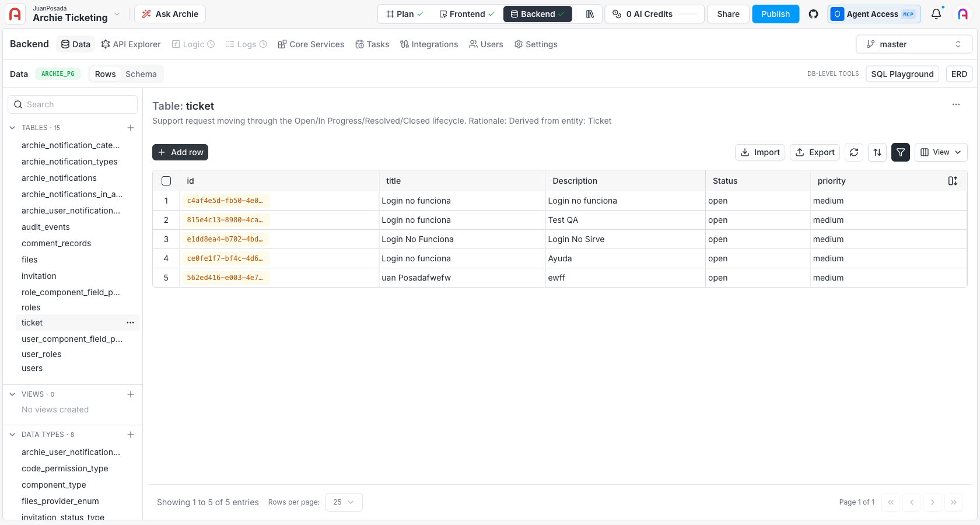Click the tables Search field
Image resolution: width=980 pixels, height=525 pixels.
[72, 104]
